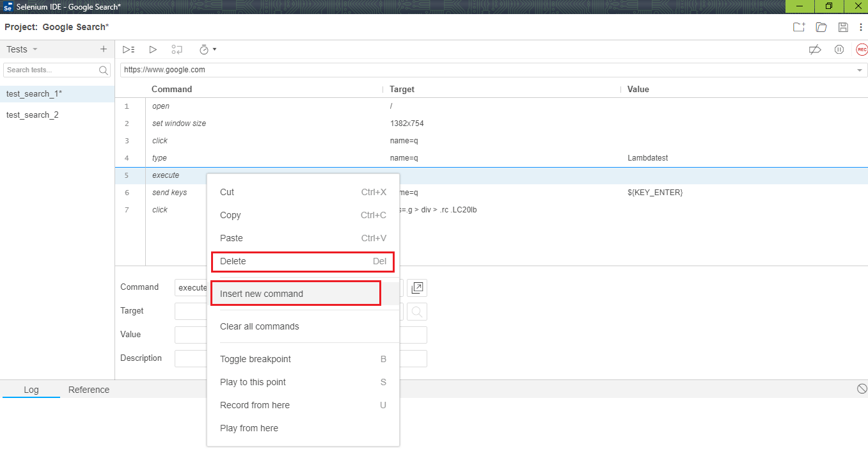Expand the base URL dropdown arrow
The width and height of the screenshot is (868, 469).
pos(859,70)
